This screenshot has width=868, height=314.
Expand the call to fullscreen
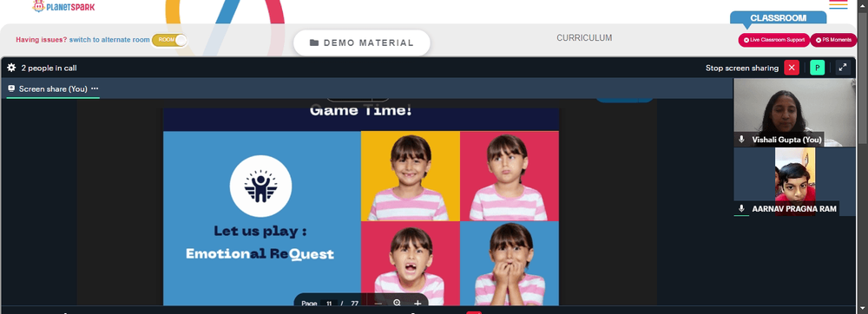tap(843, 68)
